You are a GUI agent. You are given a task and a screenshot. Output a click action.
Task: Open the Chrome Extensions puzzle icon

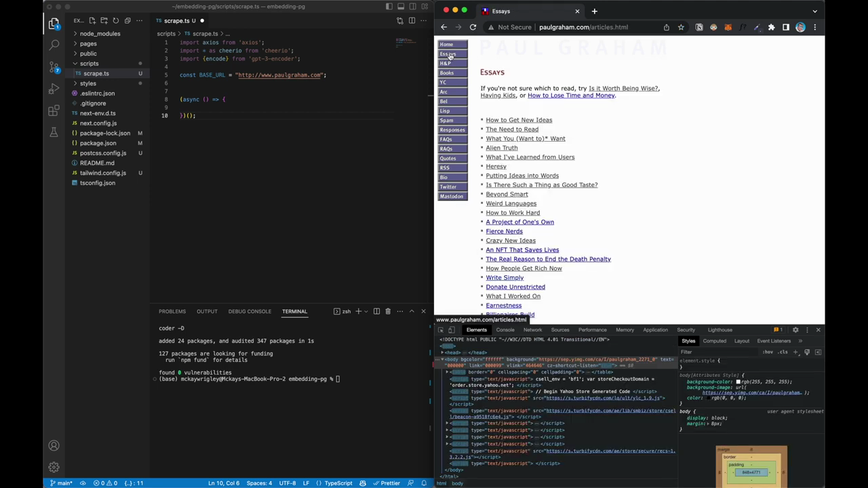click(771, 27)
